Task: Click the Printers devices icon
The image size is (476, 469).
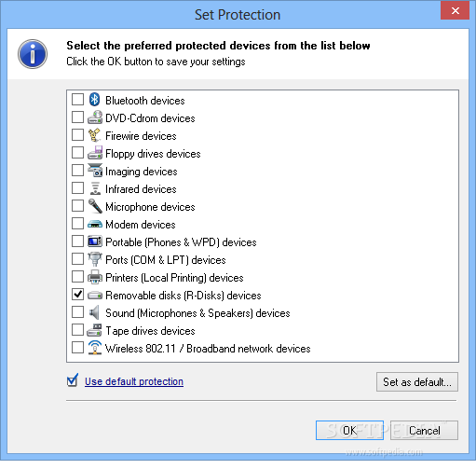Action: 95,277
